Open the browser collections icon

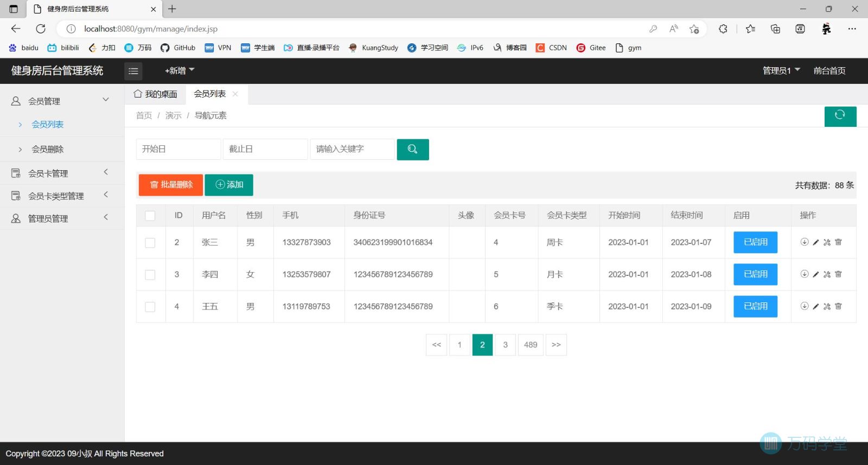775,29
